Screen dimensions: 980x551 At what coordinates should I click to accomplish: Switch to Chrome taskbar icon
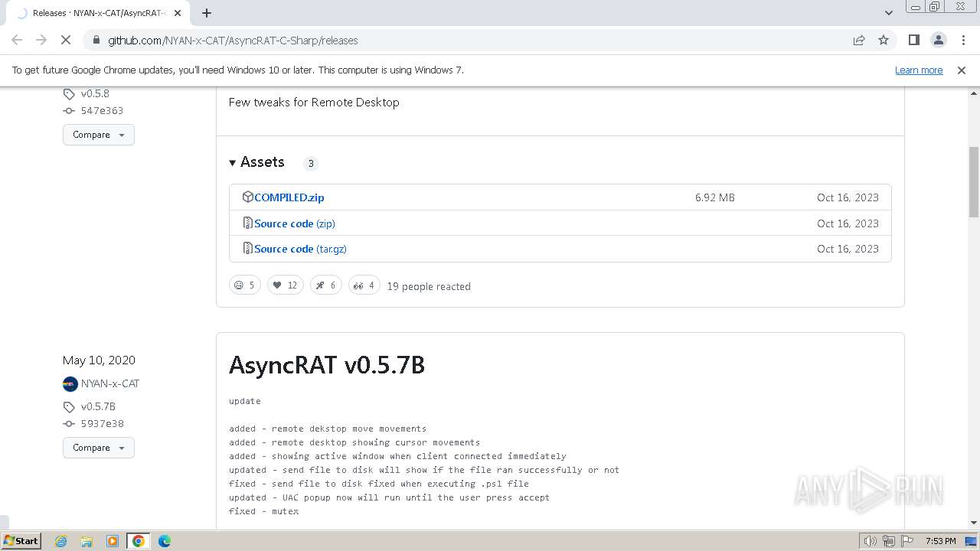(139, 541)
